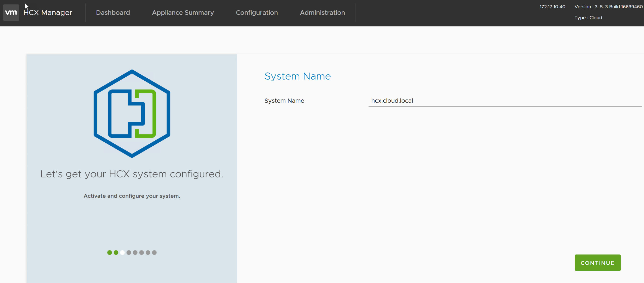Click the Type : Cloud label

coord(588,18)
